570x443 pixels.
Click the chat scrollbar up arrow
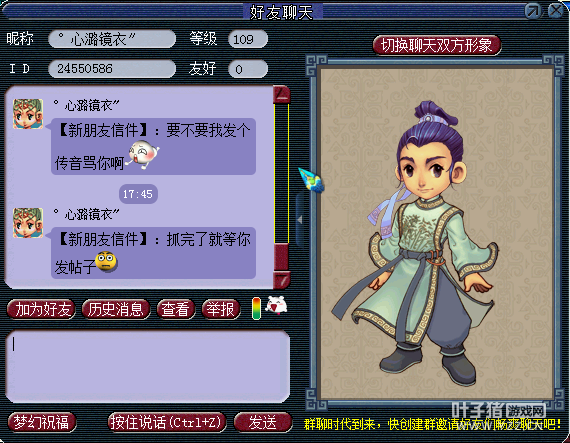pos(281,95)
